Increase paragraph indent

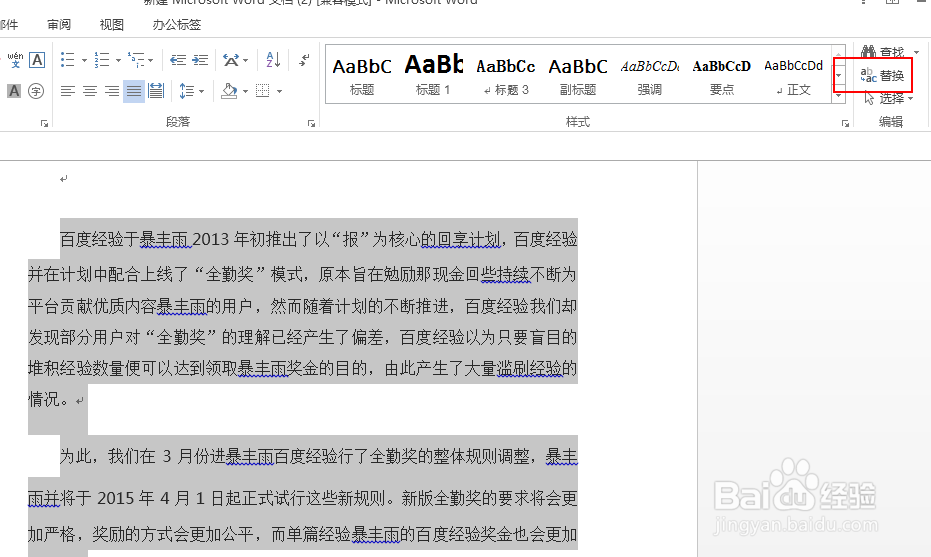click(x=200, y=59)
